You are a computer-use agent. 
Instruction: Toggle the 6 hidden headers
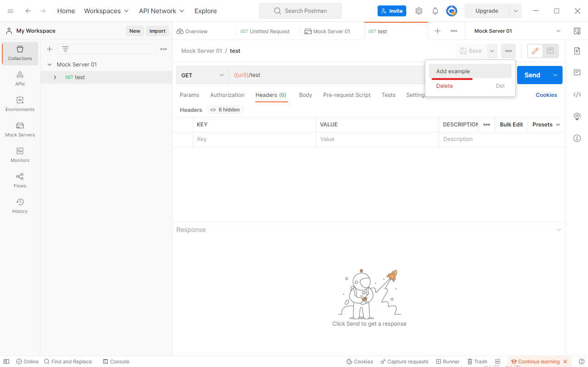coord(225,110)
